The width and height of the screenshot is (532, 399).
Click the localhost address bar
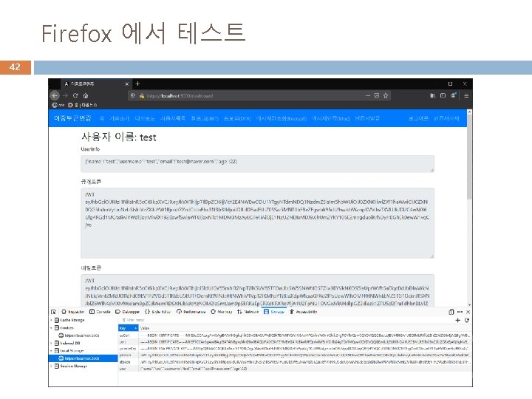pyautogui.click(x=259, y=95)
